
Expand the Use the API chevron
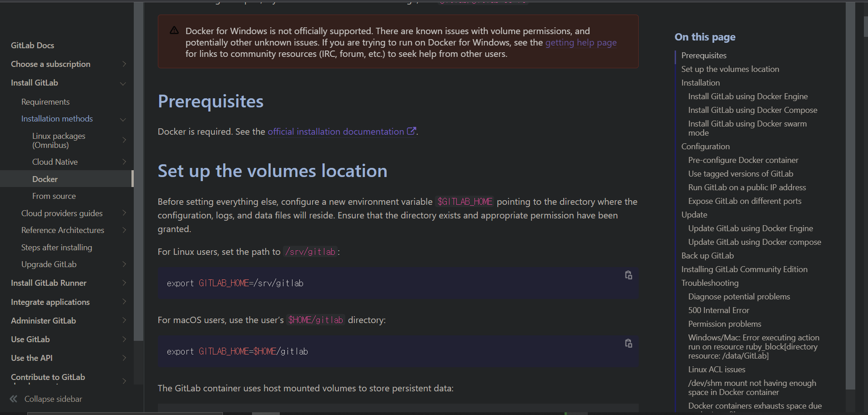point(124,358)
